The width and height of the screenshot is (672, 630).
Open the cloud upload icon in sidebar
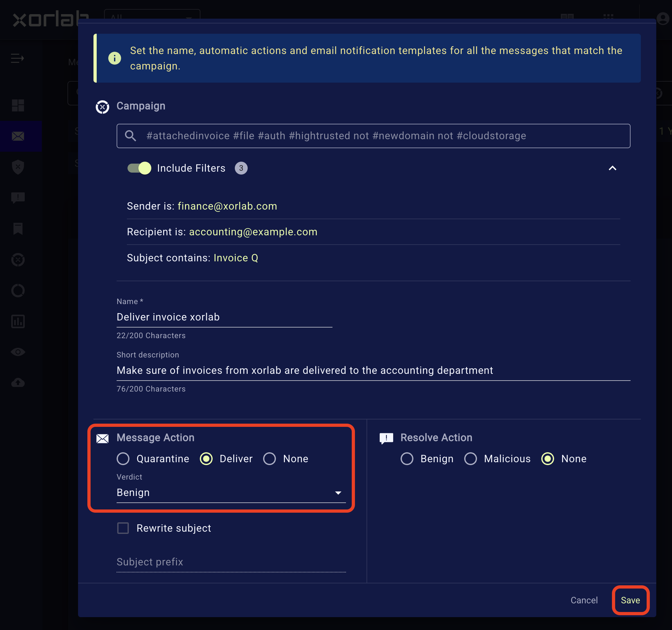pyautogui.click(x=18, y=383)
